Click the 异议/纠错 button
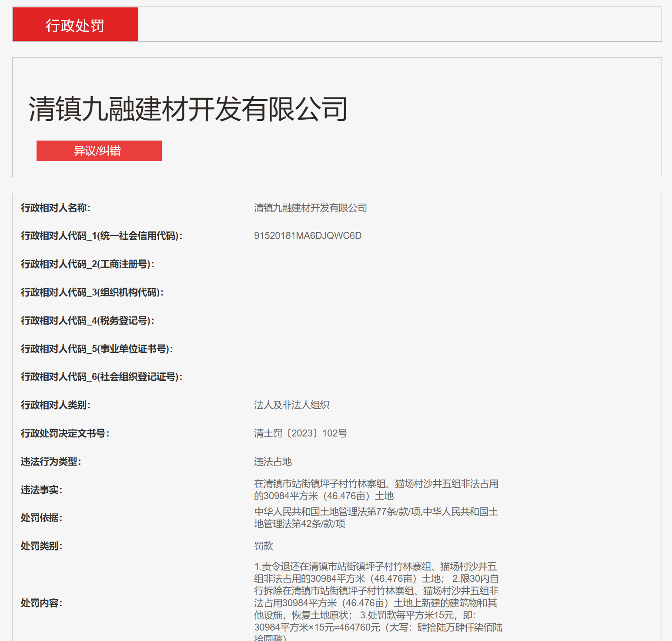Screen dimensions: 672x641 click(x=99, y=151)
